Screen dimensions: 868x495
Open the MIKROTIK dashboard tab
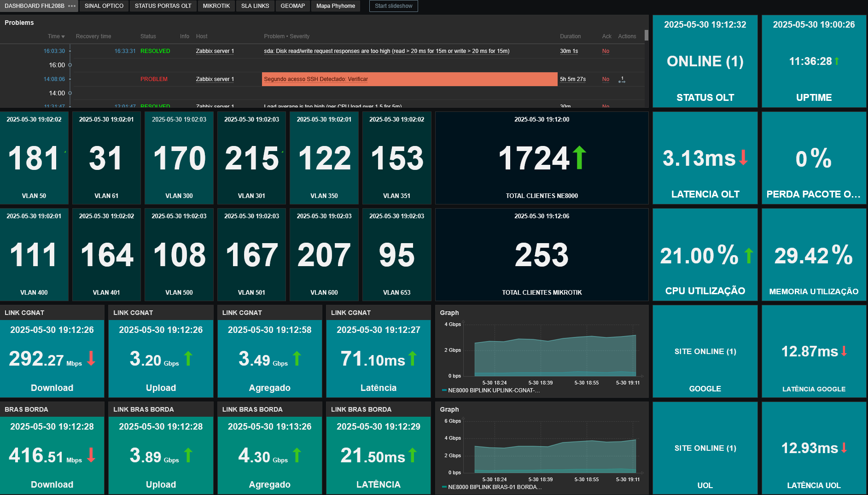click(216, 6)
